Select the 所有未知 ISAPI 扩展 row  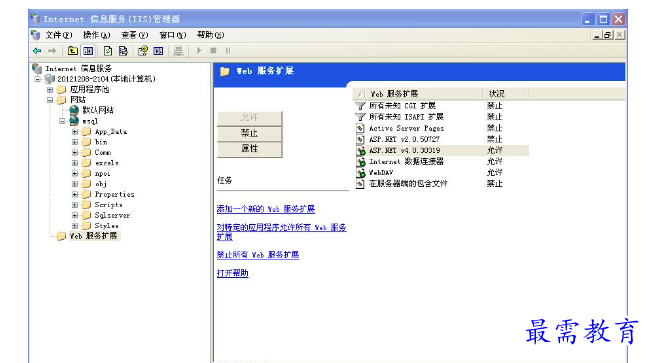click(x=441, y=117)
